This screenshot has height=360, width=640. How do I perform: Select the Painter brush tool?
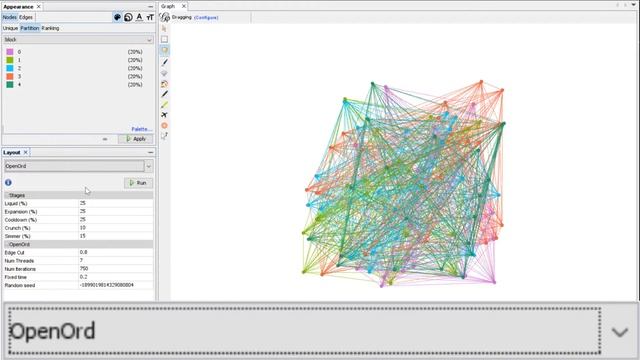(x=164, y=62)
